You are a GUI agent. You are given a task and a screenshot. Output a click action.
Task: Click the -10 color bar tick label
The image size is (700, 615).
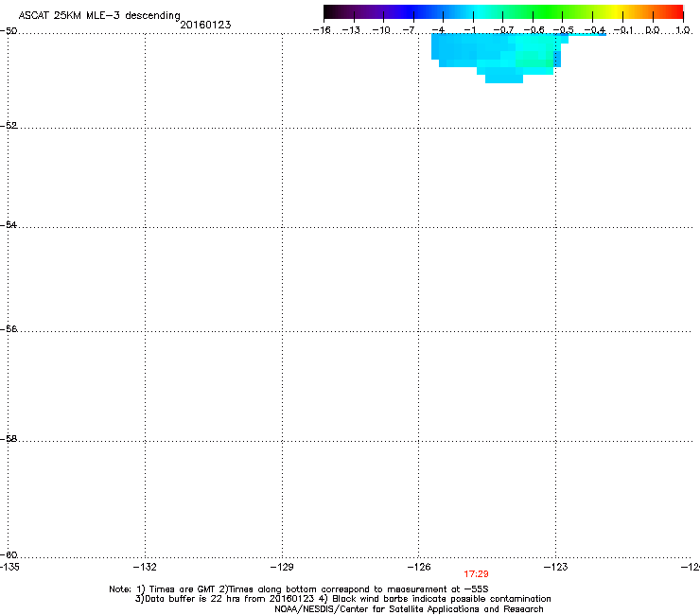(x=381, y=30)
